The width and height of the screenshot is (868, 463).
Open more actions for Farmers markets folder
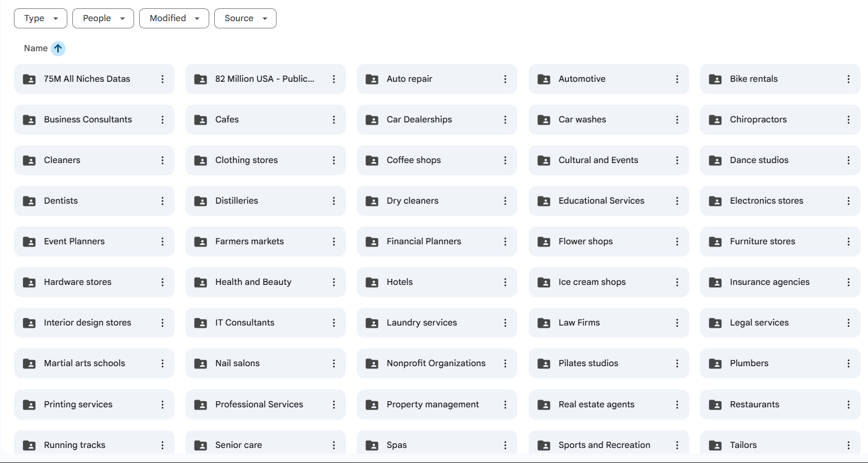pos(334,242)
